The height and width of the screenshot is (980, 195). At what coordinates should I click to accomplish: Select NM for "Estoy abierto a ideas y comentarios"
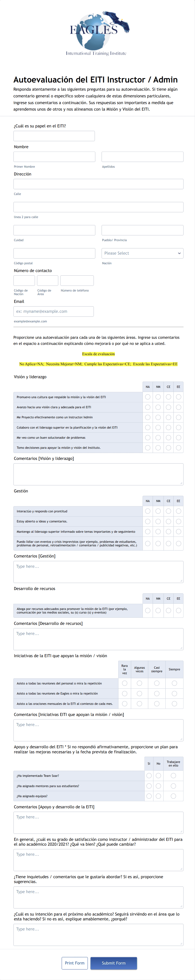158,522
